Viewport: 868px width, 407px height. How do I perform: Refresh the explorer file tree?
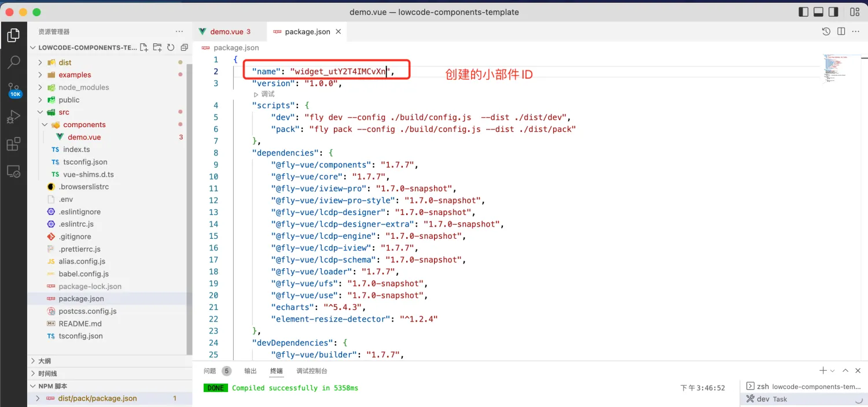pos(171,47)
